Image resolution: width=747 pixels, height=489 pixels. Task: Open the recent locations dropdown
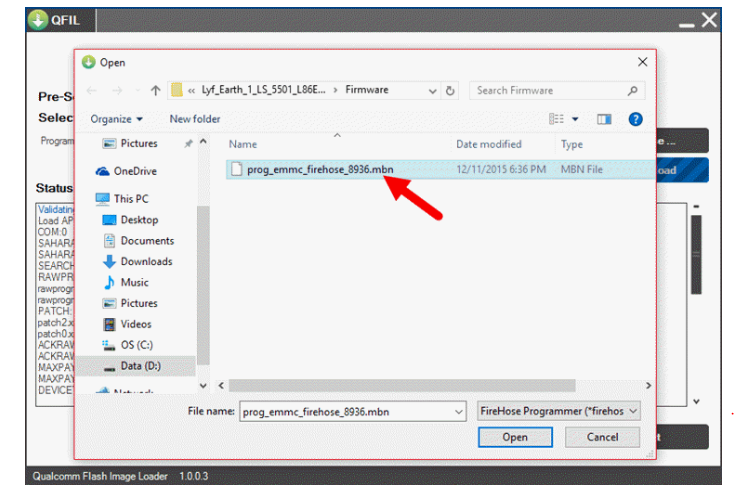138,91
